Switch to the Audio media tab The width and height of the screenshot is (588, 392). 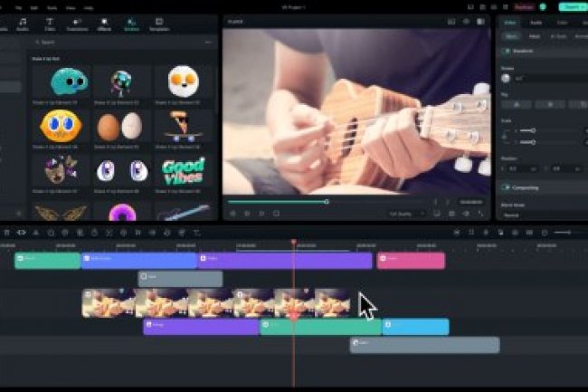click(23, 24)
